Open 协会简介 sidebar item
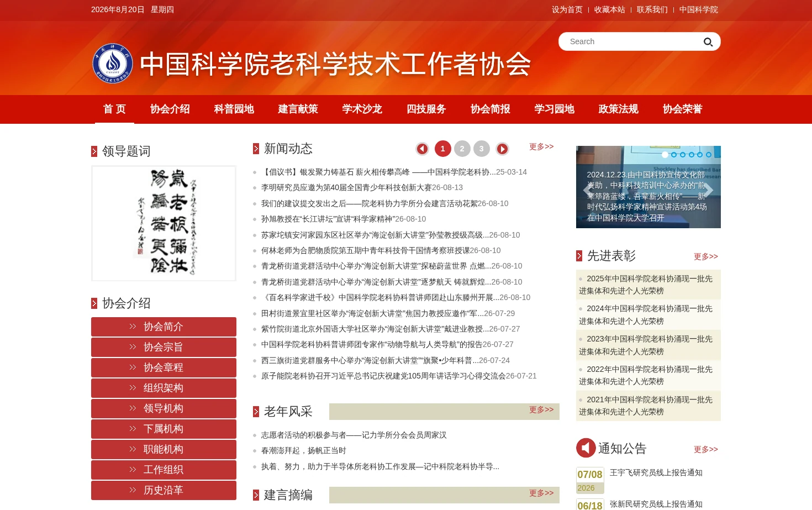The image size is (812, 510). click(x=164, y=327)
